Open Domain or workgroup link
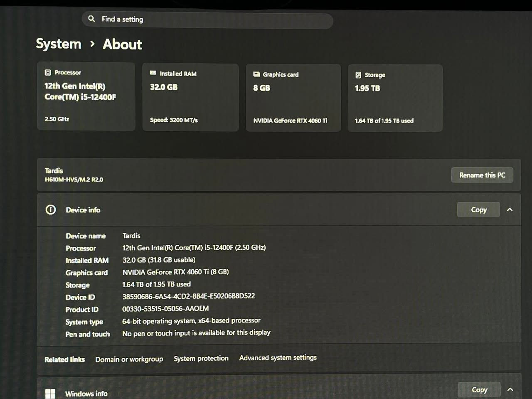 [129, 359]
